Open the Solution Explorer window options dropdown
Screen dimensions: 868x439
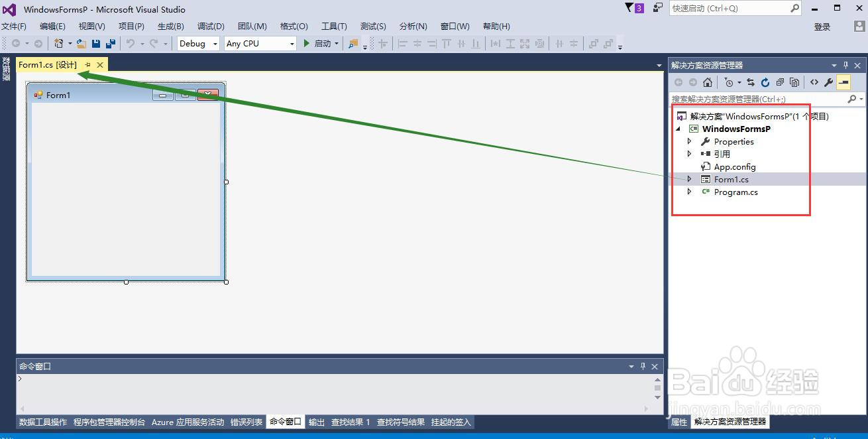(x=834, y=66)
